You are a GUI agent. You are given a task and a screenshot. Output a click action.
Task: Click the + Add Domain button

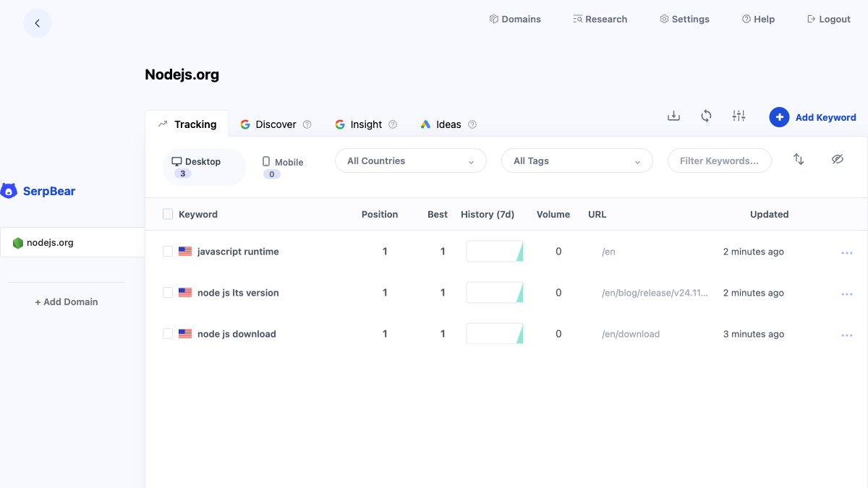67,301
